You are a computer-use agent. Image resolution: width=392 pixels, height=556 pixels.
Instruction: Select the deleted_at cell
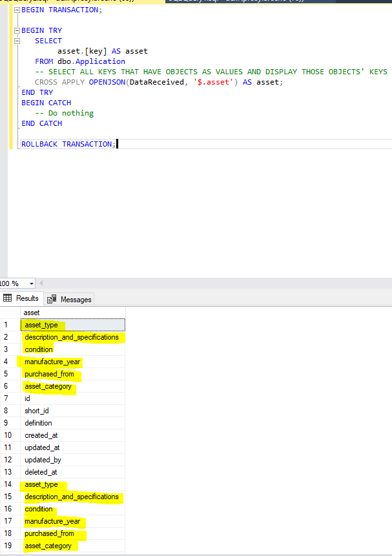73,472
